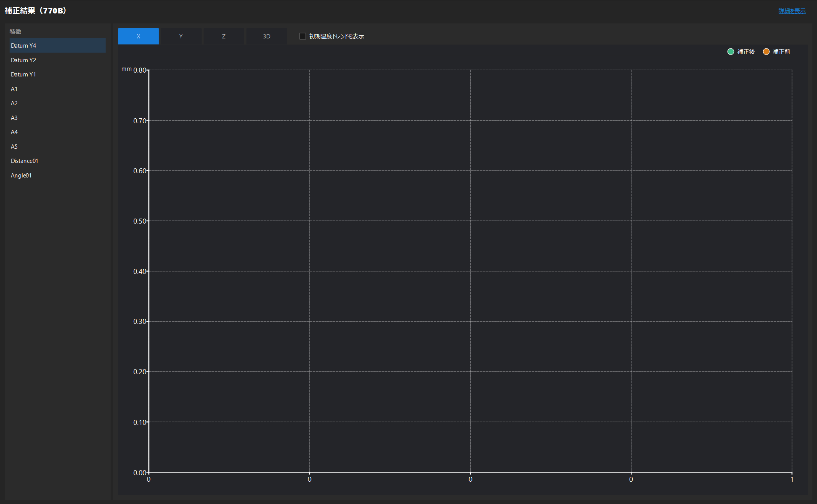Choose feature A3
This screenshot has width=817, height=504.
tap(58, 118)
